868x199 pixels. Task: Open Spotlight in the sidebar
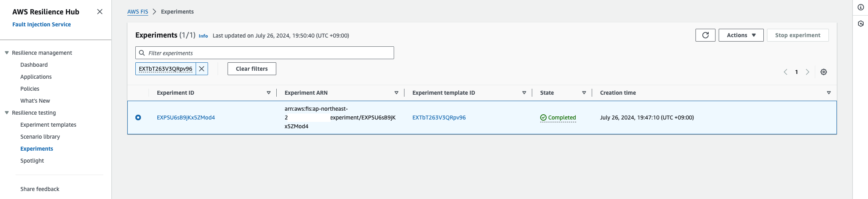click(x=32, y=161)
